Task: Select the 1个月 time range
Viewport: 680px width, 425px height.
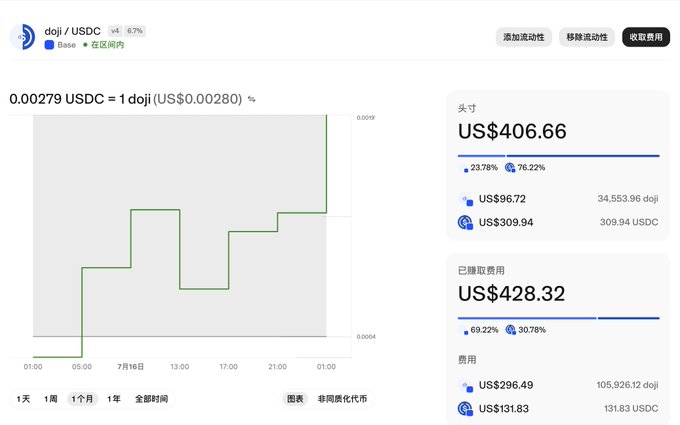Action: 82,399
